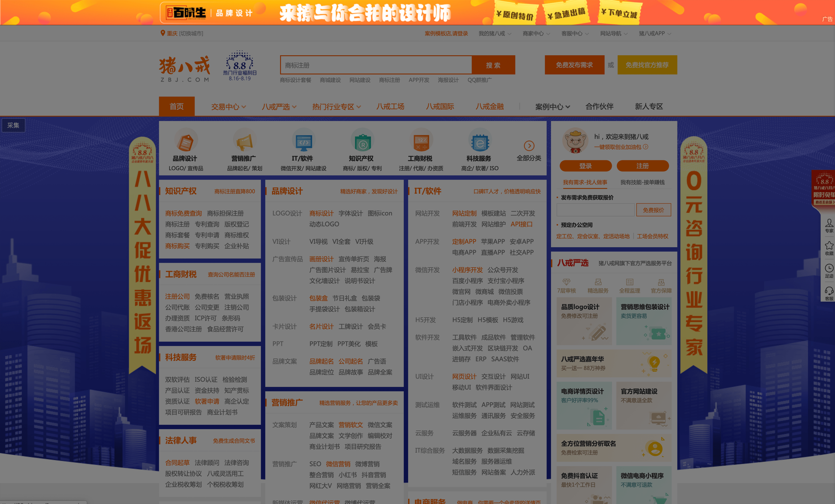Click the 限时免单 floating promo badge
Screen dimensions: 835x504
pyautogui.click(x=824, y=189)
